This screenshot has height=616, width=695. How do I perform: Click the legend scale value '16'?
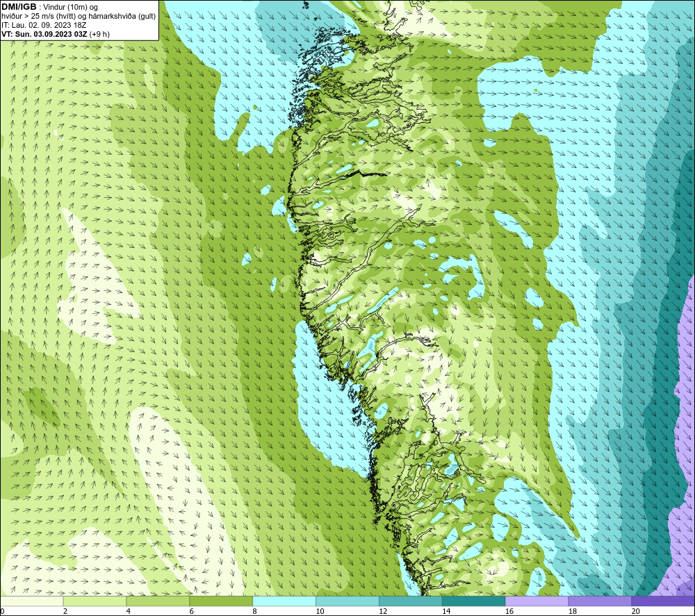click(x=509, y=612)
